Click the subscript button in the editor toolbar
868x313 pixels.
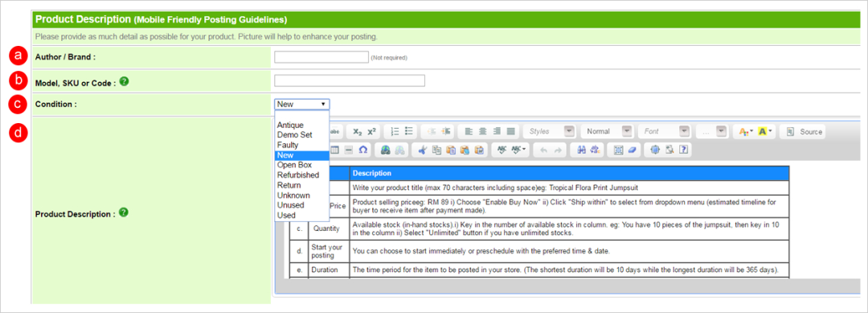358,132
